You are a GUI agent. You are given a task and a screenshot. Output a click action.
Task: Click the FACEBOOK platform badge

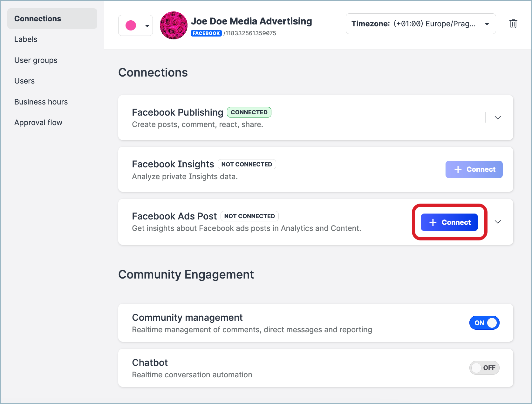click(206, 33)
